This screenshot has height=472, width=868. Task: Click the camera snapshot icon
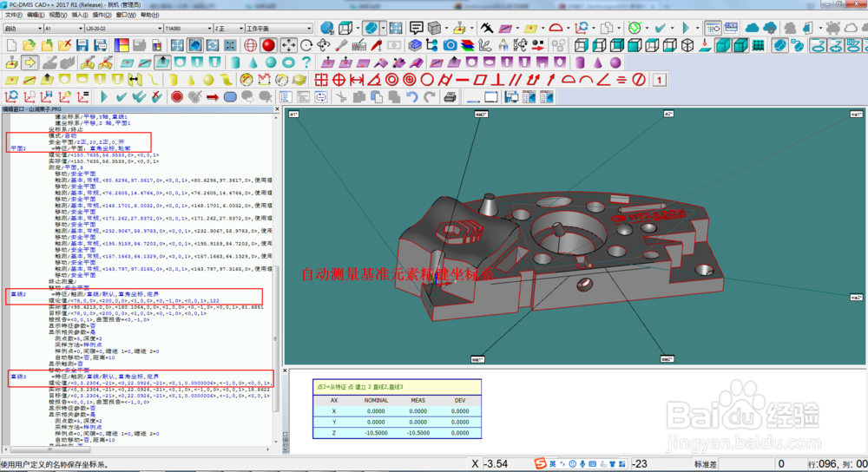click(x=450, y=45)
